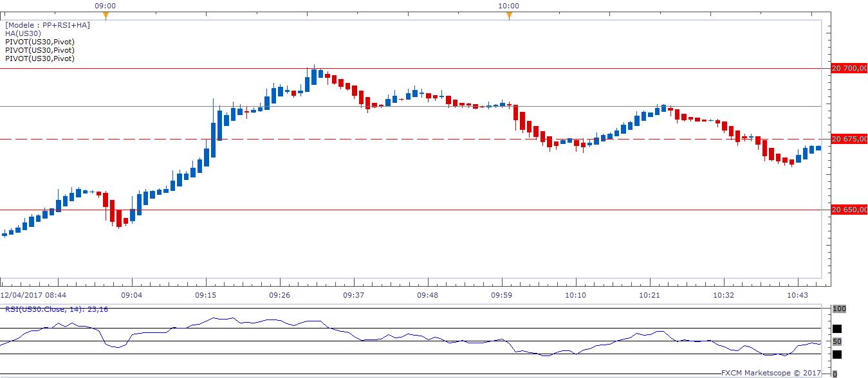Click the 20 675,00 price label
This screenshot has height=378, width=868.
tap(849, 139)
